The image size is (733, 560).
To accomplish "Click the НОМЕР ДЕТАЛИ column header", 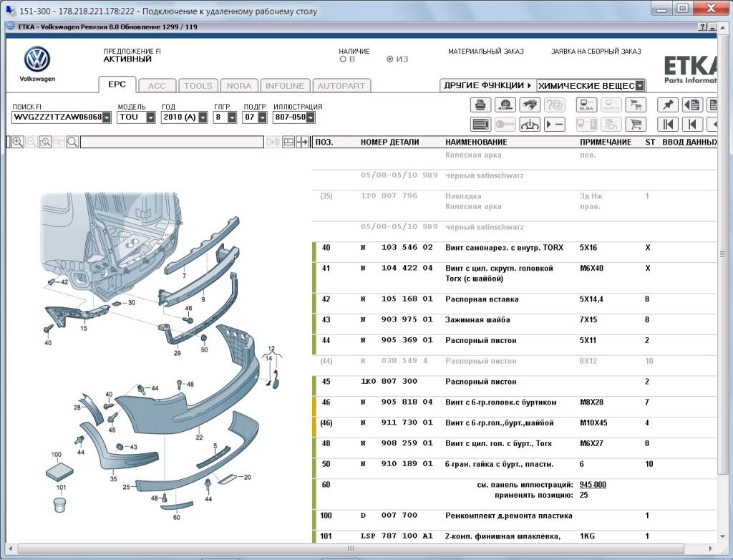I will (x=390, y=143).
